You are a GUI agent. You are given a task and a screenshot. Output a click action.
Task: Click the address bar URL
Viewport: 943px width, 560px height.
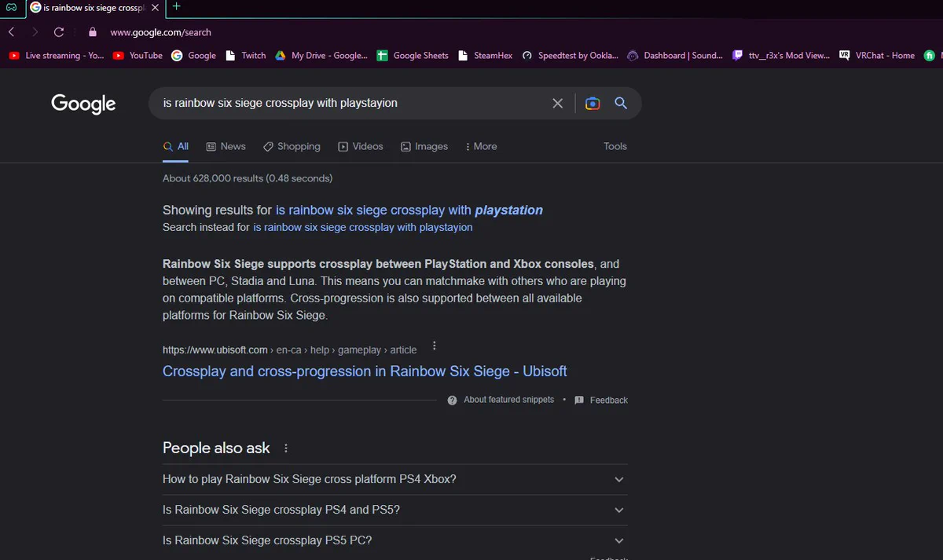point(160,32)
